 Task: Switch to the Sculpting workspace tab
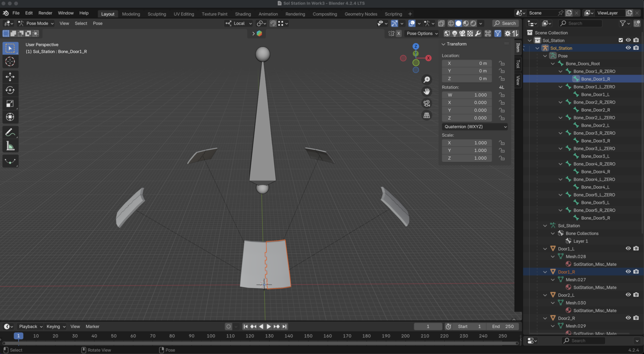(156, 14)
